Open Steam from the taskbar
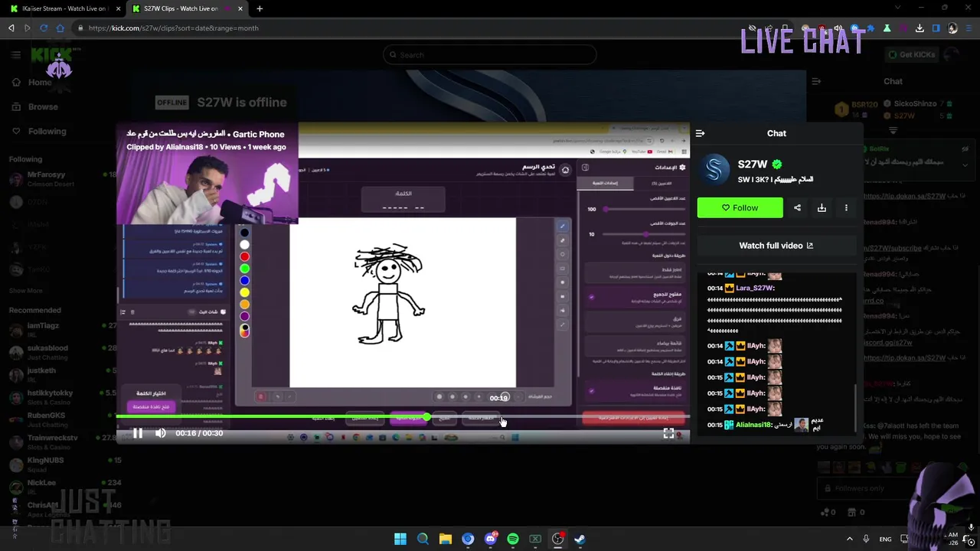The width and height of the screenshot is (980, 551). 580,539
